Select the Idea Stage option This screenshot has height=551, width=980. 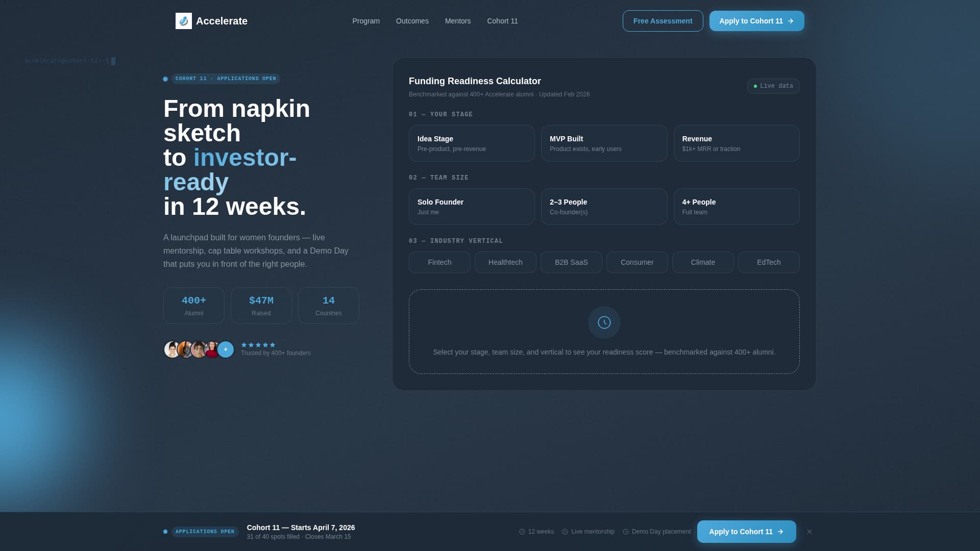[x=471, y=143]
